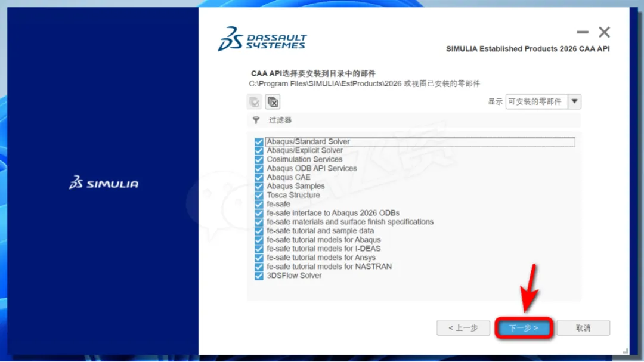Select fe-safe materials and surface finish specifications label

click(350, 222)
